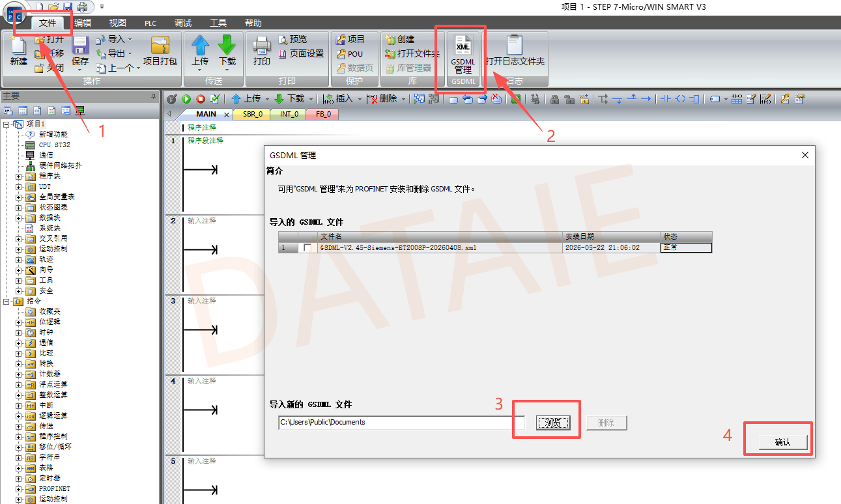Open toolbar 插入 dropdown arrow

pos(359,99)
